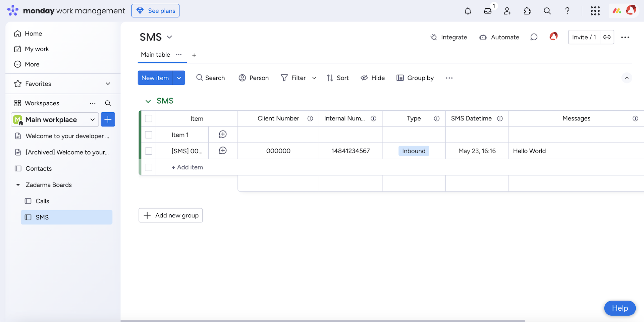Open Workspaces three-dot options

93,103
